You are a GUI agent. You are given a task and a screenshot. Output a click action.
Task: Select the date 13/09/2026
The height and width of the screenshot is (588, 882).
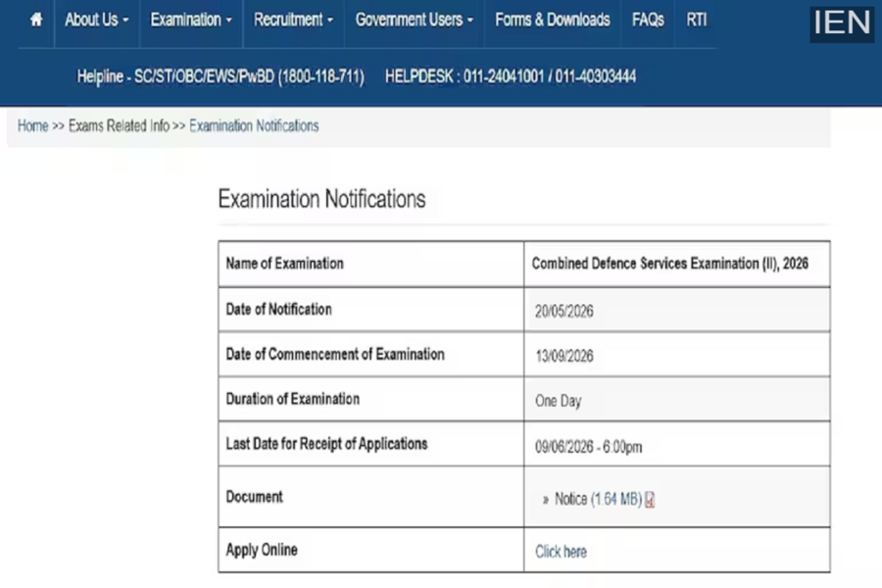564,356
